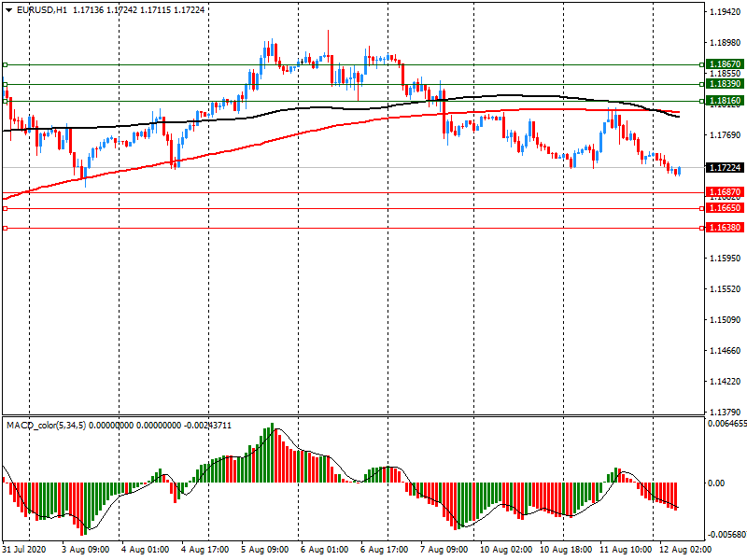Click the 1.17690 price axis value
Screen dimensions: 747x560
tap(726, 135)
